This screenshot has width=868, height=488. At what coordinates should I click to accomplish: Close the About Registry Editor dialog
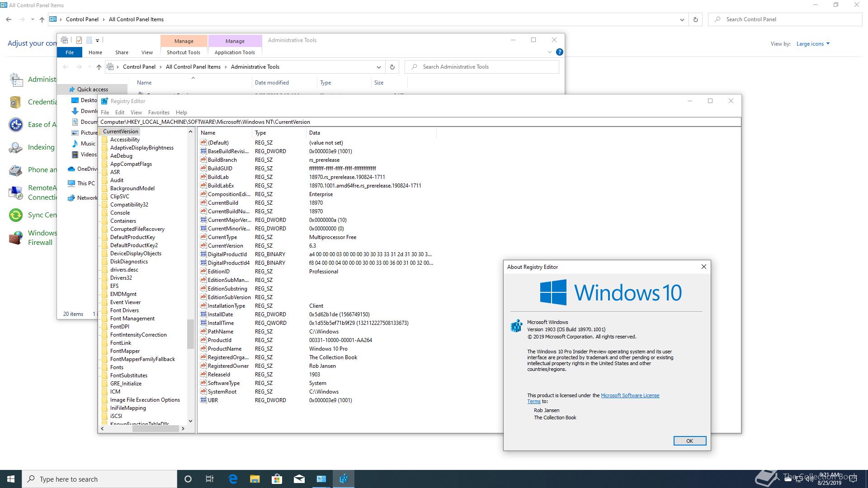point(703,267)
